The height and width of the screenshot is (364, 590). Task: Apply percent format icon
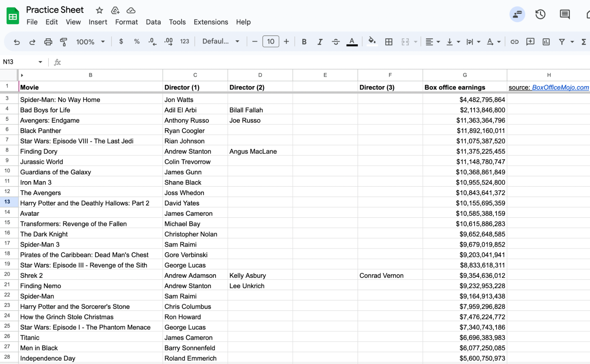pyautogui.click(x=137, y=42)
